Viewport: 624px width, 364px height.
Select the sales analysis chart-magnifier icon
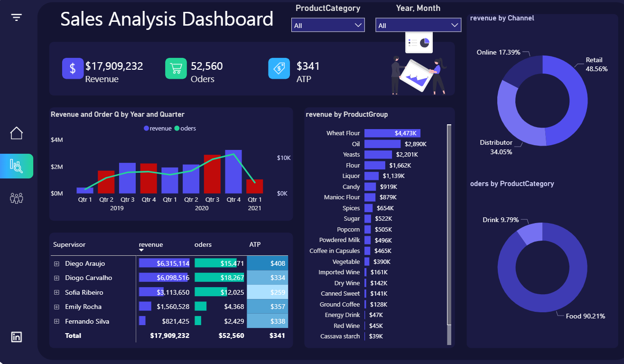click(16, 166)
